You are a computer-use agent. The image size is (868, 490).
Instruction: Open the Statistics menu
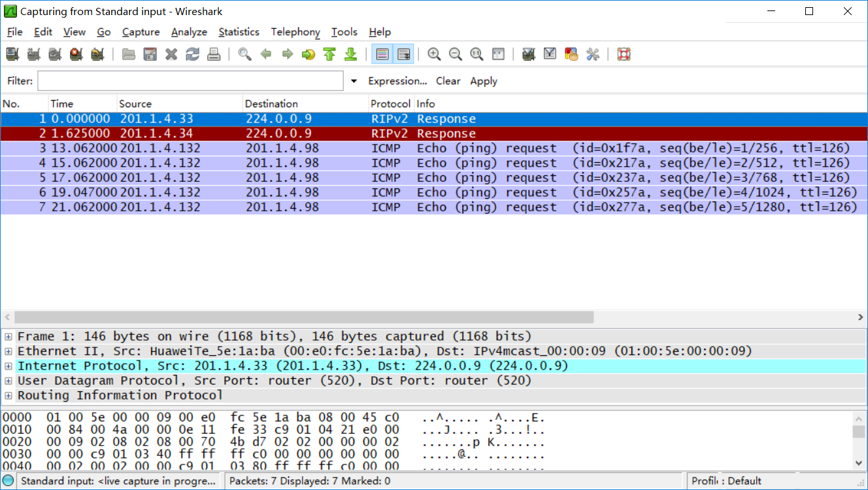[239, 31]
